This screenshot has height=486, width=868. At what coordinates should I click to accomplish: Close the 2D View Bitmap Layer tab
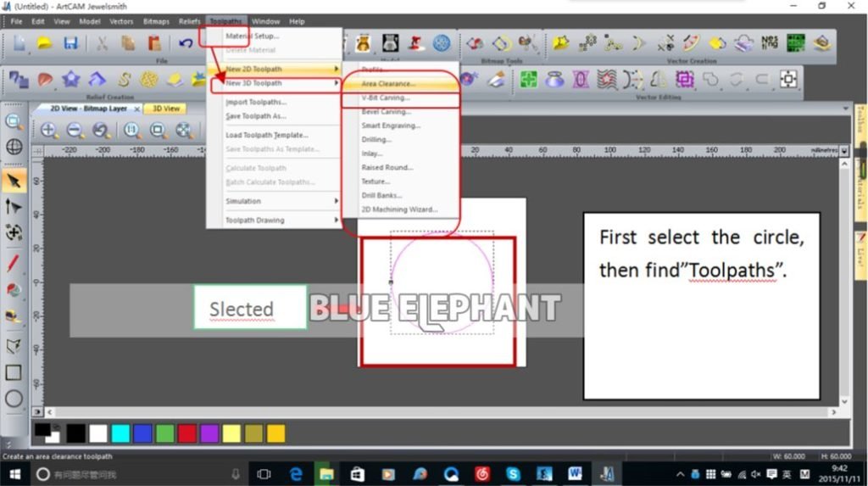coord(136,109)
